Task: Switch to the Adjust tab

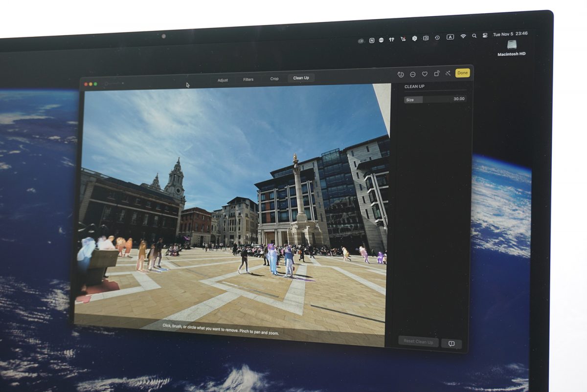Action: [223, 80]
